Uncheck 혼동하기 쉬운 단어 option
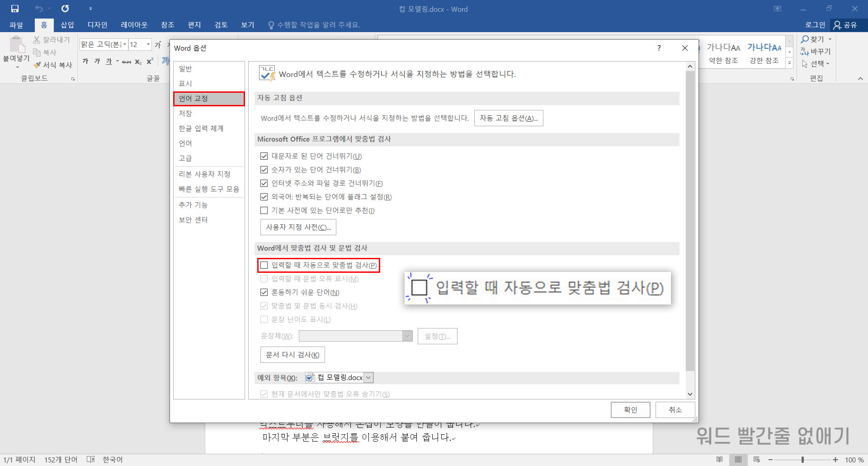 point(264,292)
